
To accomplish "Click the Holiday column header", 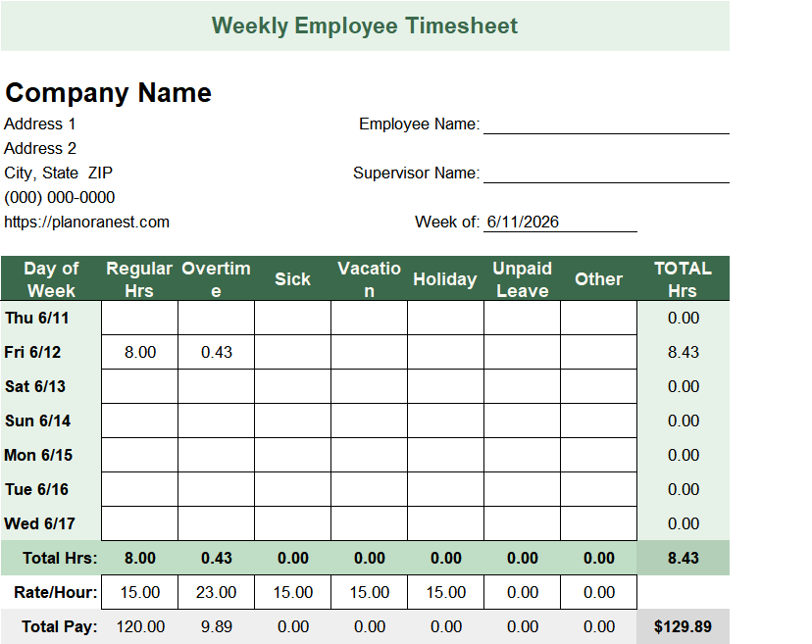I will [x=445, y=279].
